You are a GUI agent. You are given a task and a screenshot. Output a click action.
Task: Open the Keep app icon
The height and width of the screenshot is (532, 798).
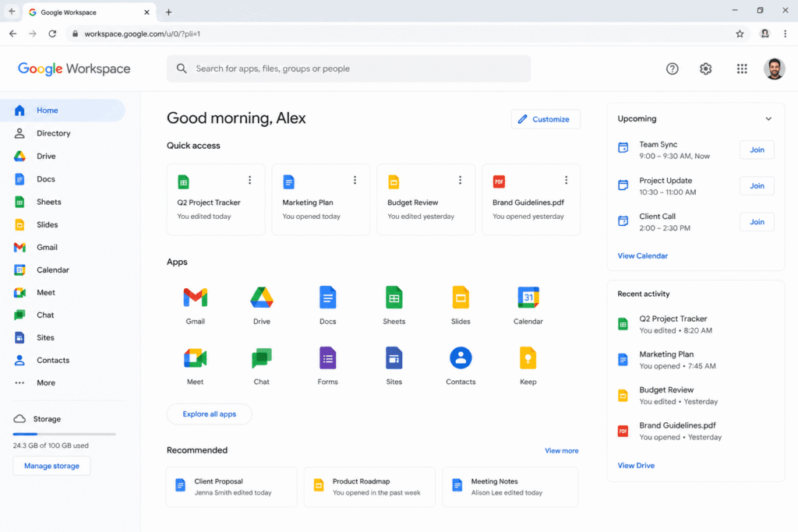click(x=528, y=358)
